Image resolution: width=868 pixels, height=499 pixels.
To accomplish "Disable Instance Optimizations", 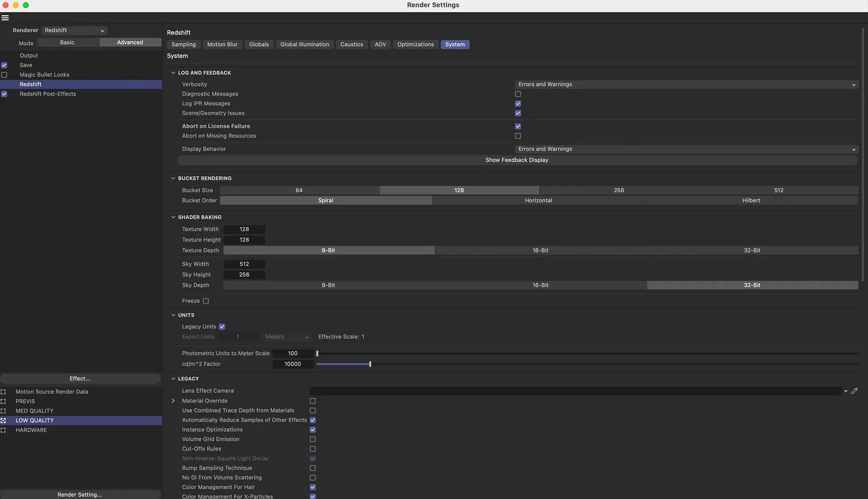I will pyautogui.click(x=313, y=429).
